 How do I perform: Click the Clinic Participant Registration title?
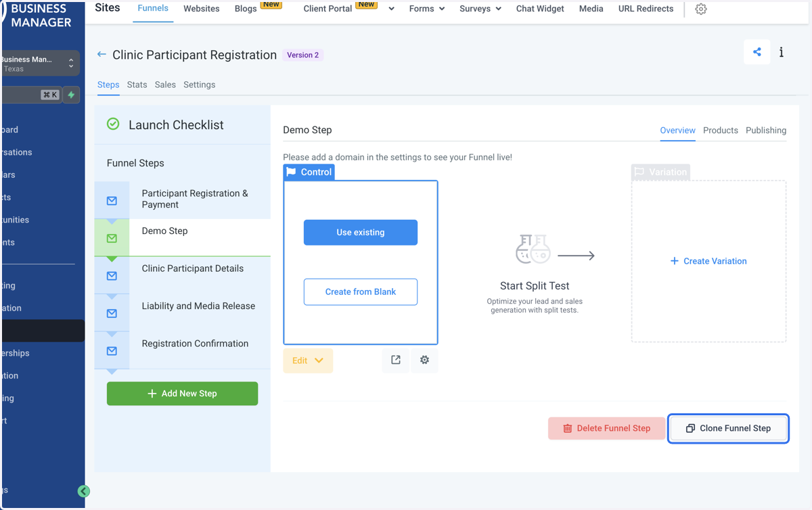coord(194,55)
